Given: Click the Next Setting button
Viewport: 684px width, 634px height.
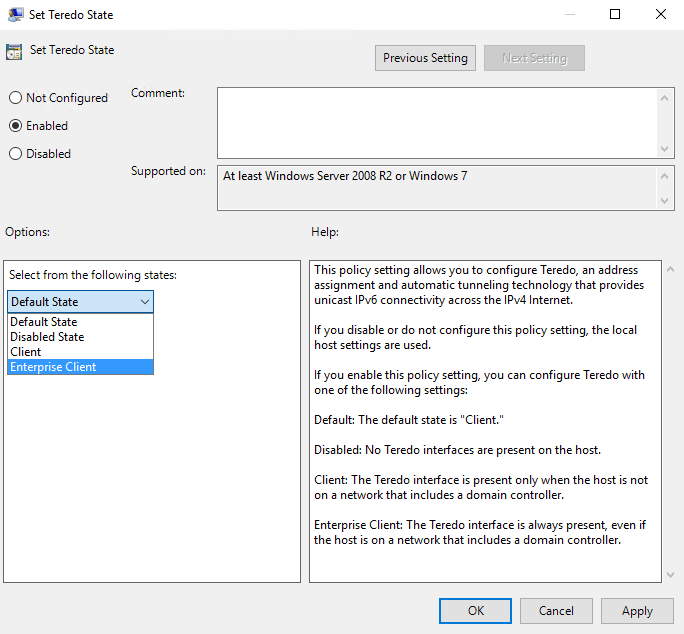Looking at the screenshot, I should click(534, 58).
